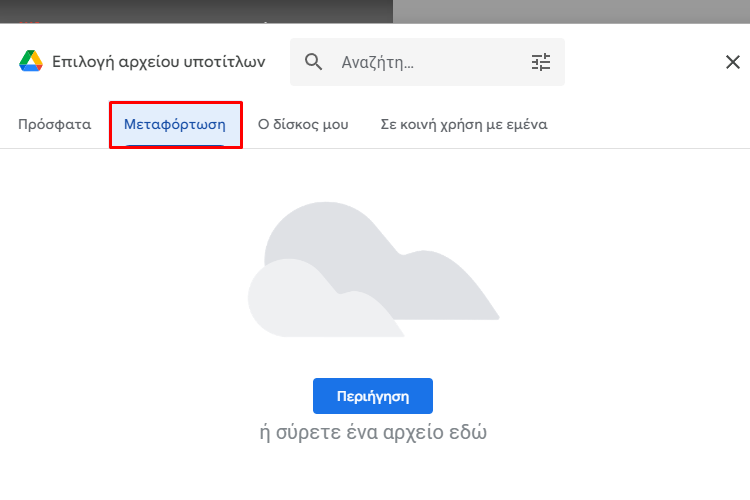This screenshot has width=750, height=500.
Task: Select the Μεταφόρτωση tab
Action: (175, 124)
